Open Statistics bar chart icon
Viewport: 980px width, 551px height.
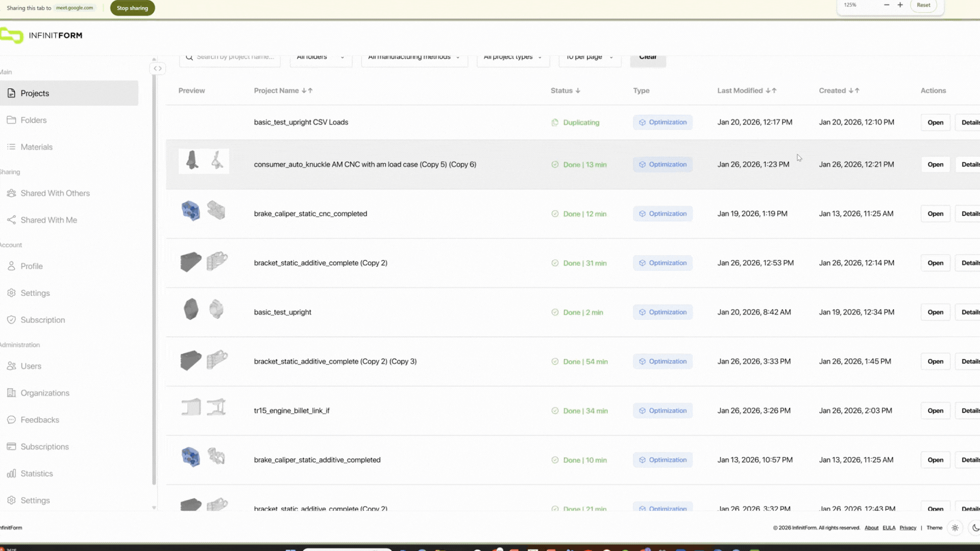coord(11,473)
